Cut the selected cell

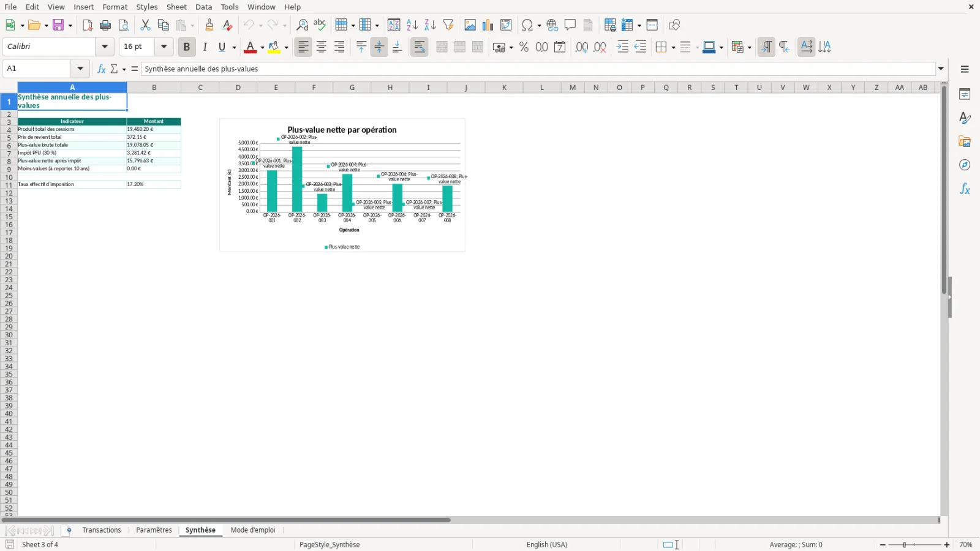coord(145,25)
